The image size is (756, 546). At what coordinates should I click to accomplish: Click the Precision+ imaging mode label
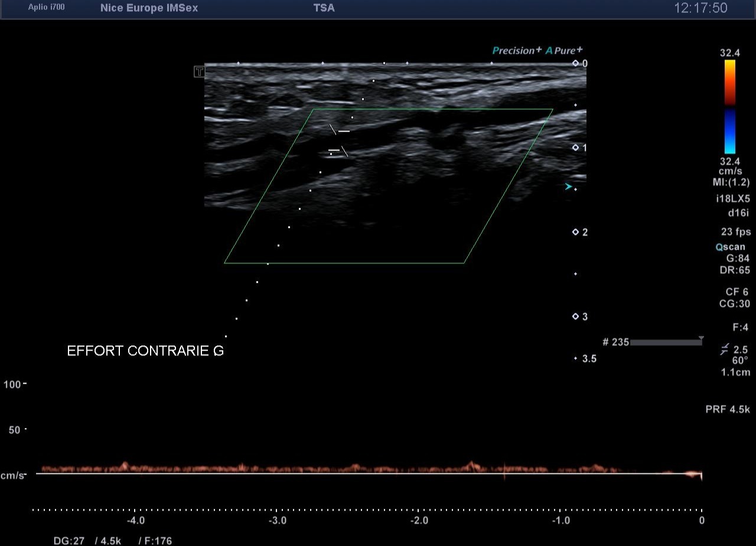(517, 51)
